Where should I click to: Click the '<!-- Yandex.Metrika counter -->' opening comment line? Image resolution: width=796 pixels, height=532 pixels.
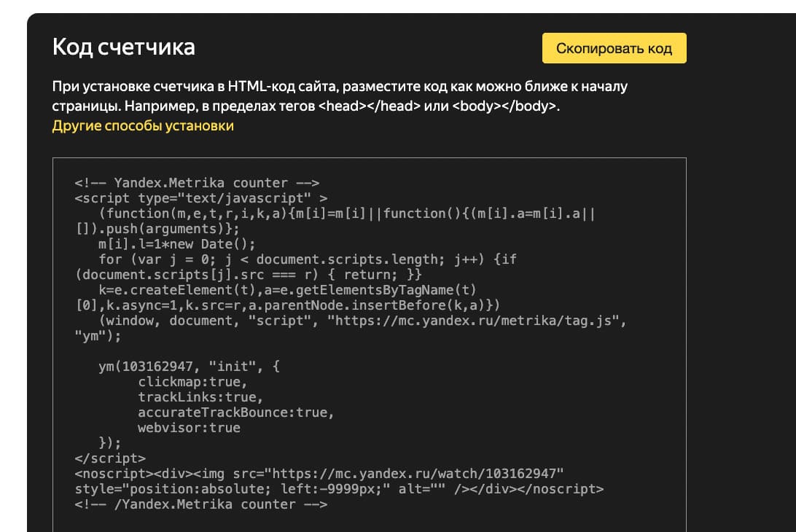tap(197, 183)
